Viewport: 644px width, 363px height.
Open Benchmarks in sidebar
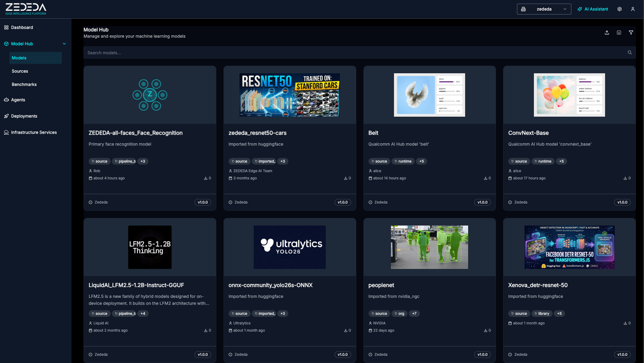pos(24,84)
